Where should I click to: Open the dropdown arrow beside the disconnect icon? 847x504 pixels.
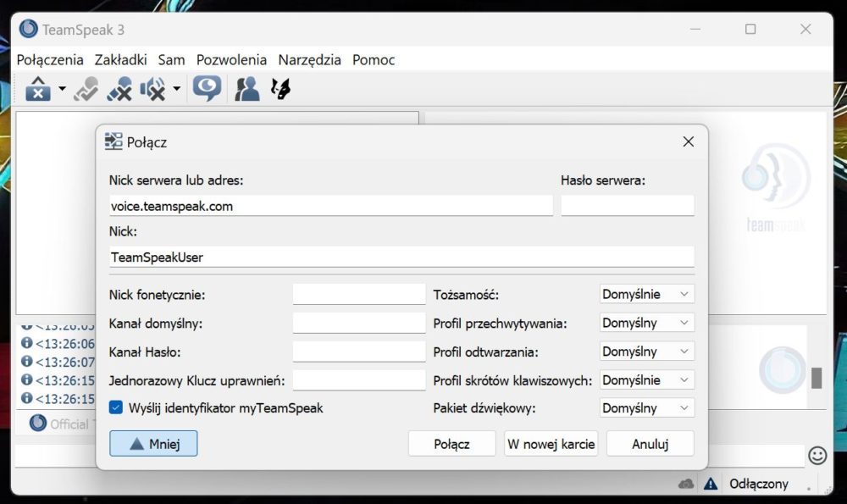62,89
